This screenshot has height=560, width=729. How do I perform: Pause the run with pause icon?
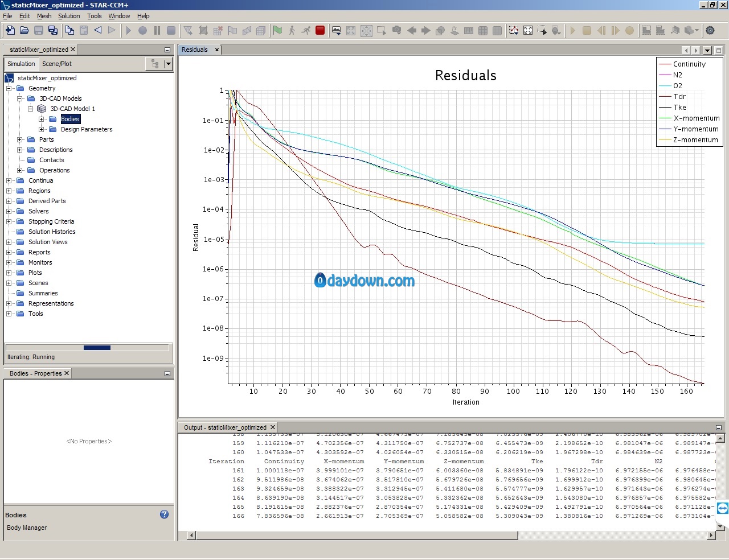pyautogui.click(x=157, y=30)
